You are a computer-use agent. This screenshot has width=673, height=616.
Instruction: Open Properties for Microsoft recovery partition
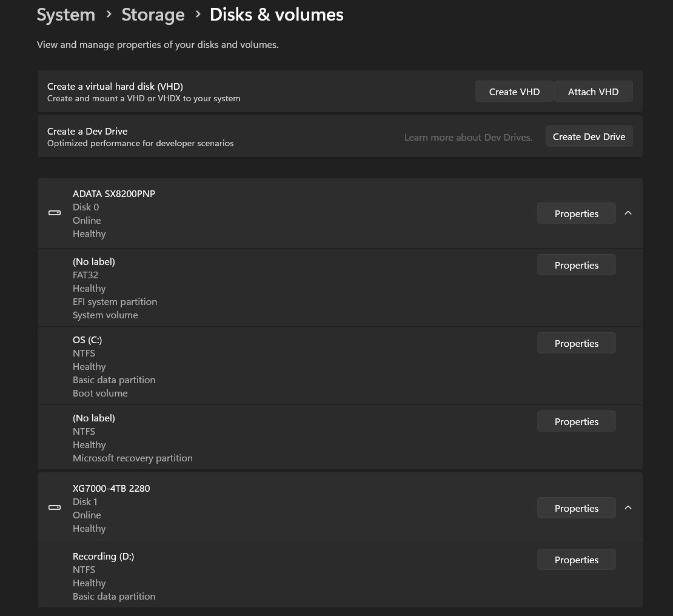[x=576, y=421]
